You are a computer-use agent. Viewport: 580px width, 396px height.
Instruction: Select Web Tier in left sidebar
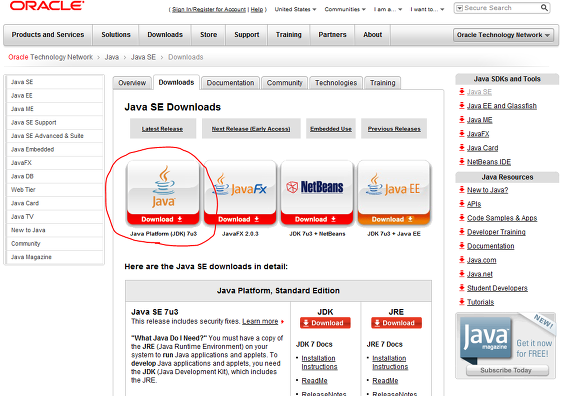[x=55, y=190]
